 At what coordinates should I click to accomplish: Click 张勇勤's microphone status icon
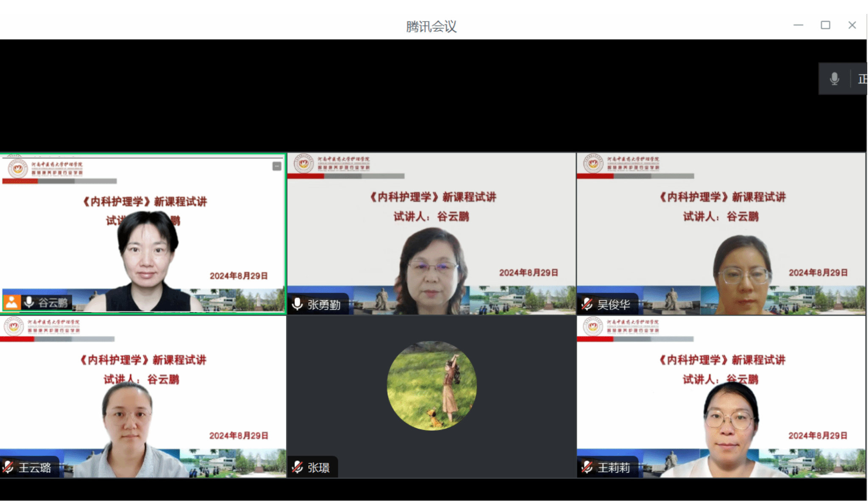[x=298, y=304]
